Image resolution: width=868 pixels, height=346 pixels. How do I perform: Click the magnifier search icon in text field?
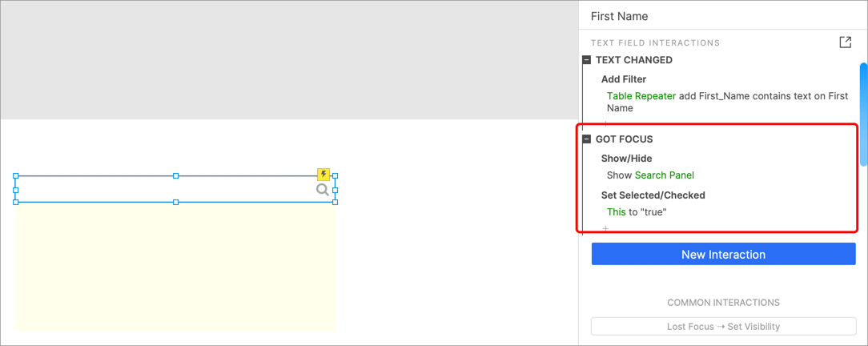pos(323,191)
